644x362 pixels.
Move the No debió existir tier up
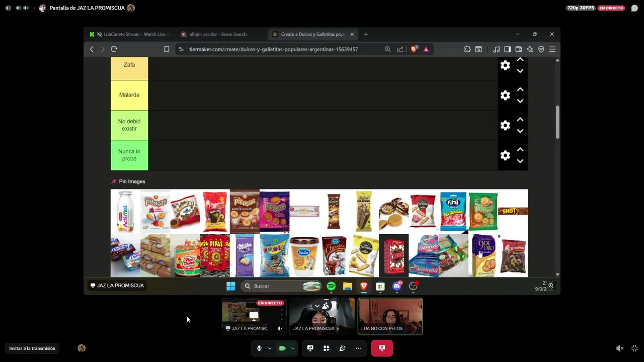click(520, 120)
